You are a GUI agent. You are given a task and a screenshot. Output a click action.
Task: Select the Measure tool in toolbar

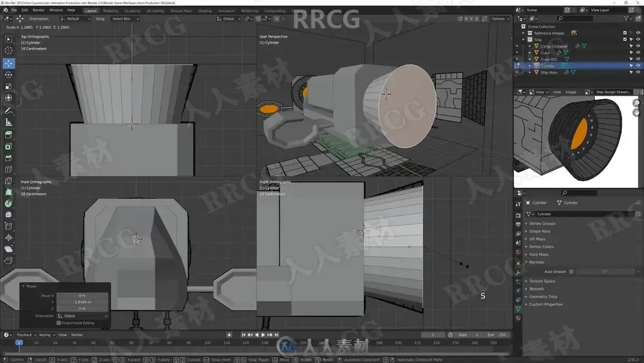pos(9,122)
